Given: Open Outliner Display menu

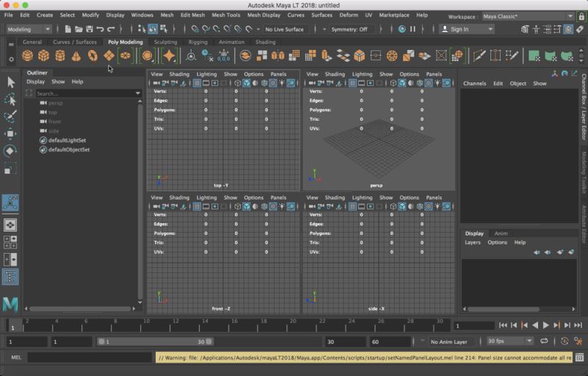Looking at the screenshot, I should pos(35,82).
